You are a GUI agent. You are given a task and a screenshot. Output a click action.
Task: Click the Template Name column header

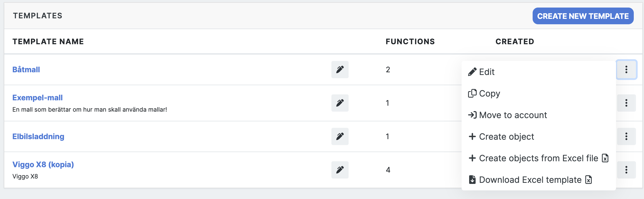pos(48,42)
